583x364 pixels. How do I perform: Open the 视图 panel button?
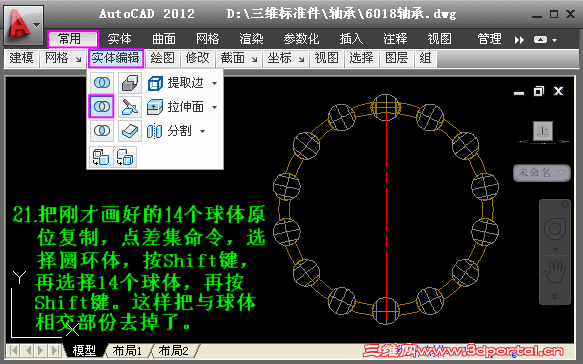point(326,58)
